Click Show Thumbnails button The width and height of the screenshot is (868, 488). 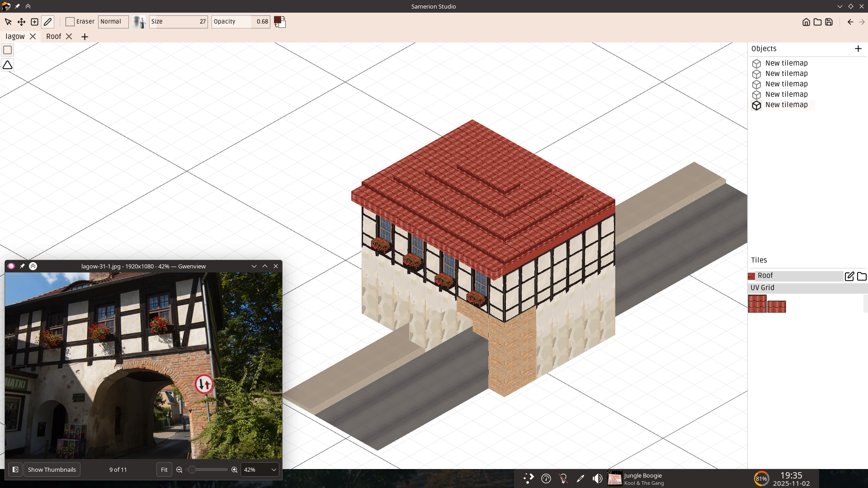pyautogui.click(x=52, y=469)
